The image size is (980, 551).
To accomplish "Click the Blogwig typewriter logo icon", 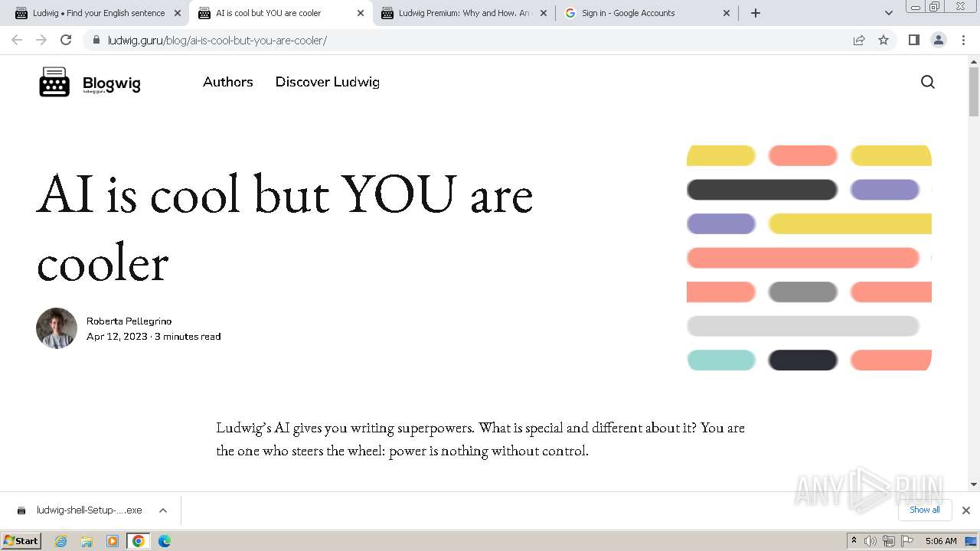I will click(54, 82).
